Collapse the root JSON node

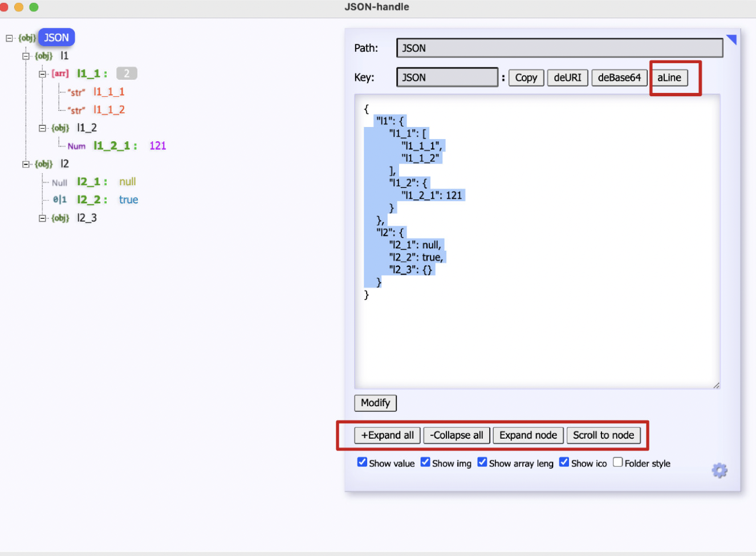click(x=9, y=38)
